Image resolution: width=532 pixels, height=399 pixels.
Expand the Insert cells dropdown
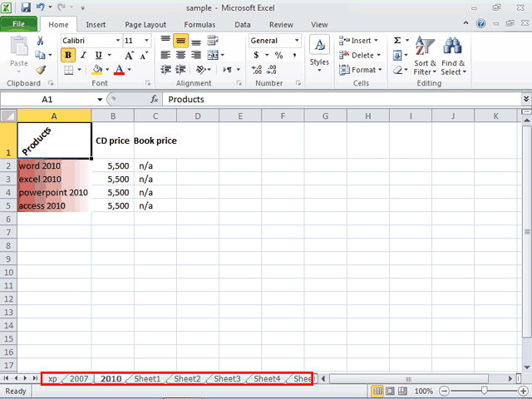pyautogui.click(x=376, y=41)
